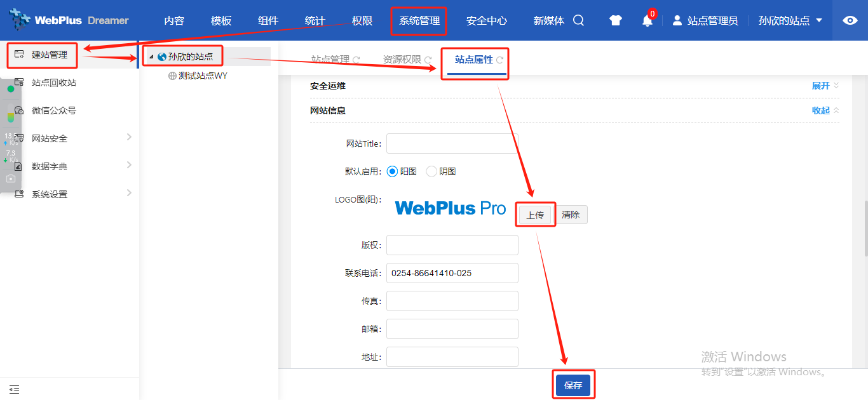Click the 清除 logo button

571,215
